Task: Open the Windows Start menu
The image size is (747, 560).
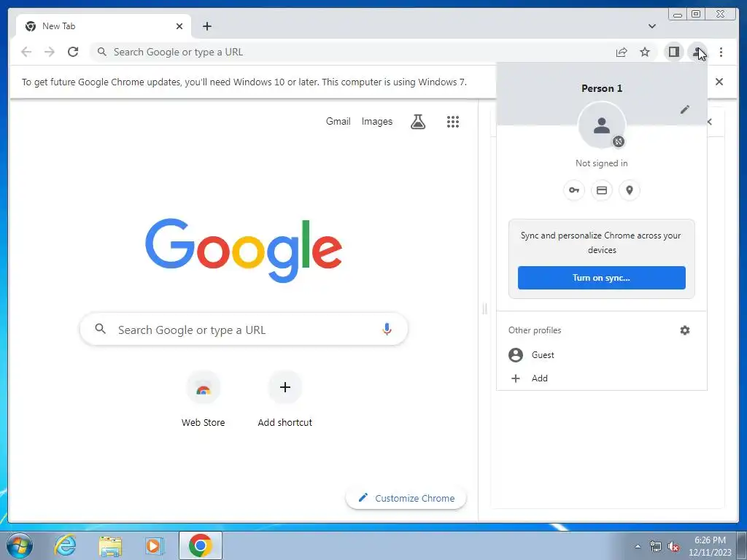Action: pos(20,545)
